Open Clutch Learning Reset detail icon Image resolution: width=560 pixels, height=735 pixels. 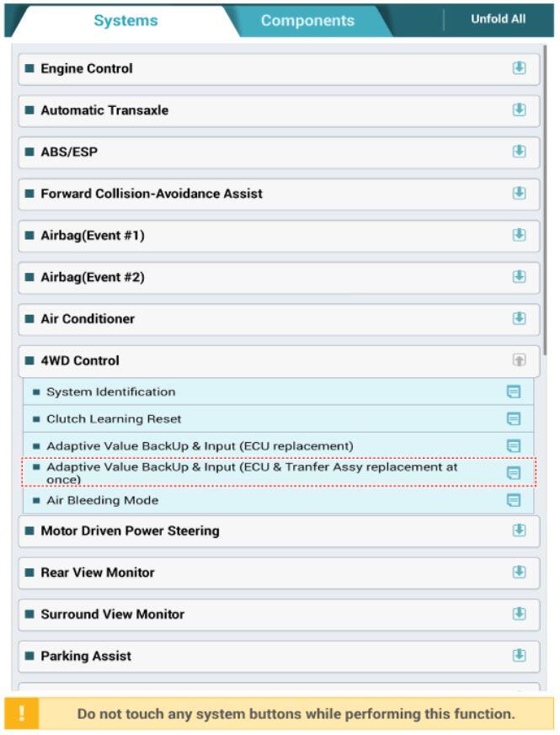tap(514, 418)
